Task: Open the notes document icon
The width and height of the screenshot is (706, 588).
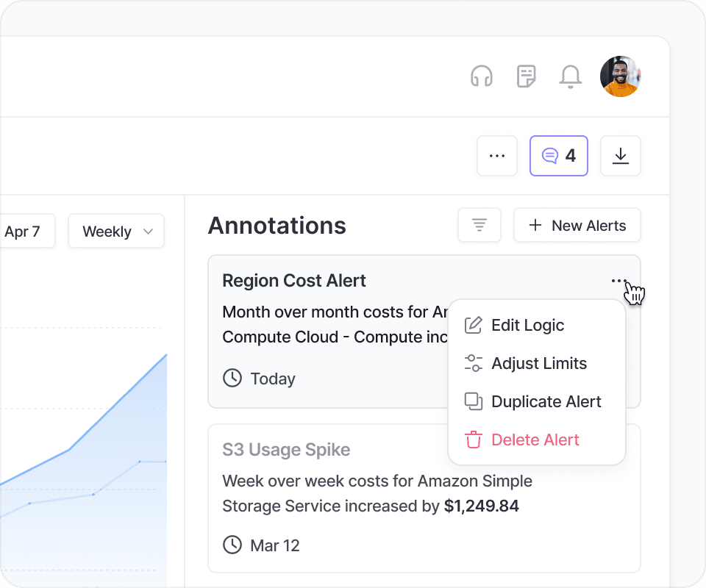Action: pos(526,76)
